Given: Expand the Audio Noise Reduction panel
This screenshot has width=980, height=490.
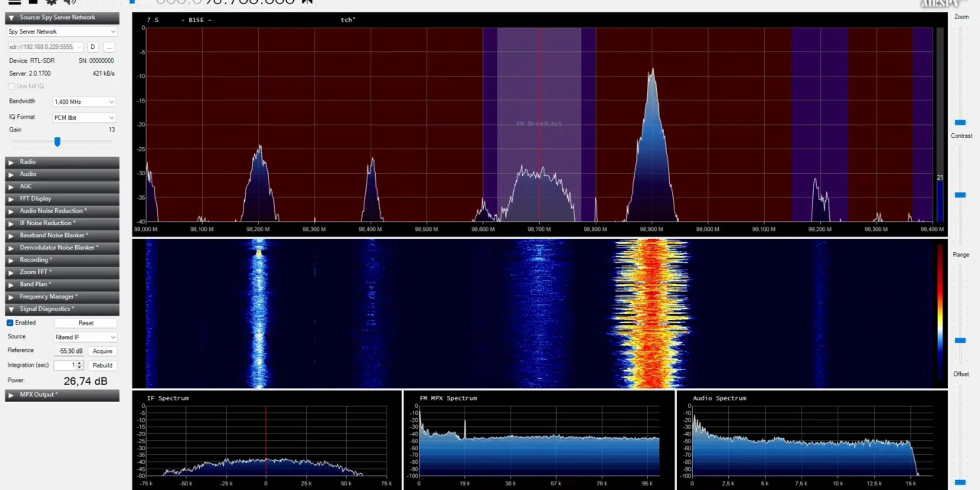Looking at the screenshot, I should click(62, 211).
